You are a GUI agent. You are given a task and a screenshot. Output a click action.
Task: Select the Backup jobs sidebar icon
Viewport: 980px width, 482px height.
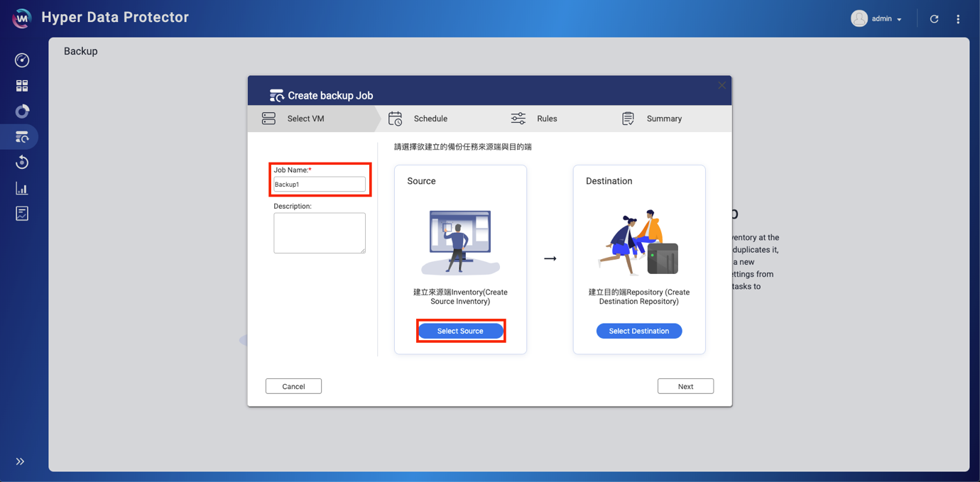(x=22, y=137)
